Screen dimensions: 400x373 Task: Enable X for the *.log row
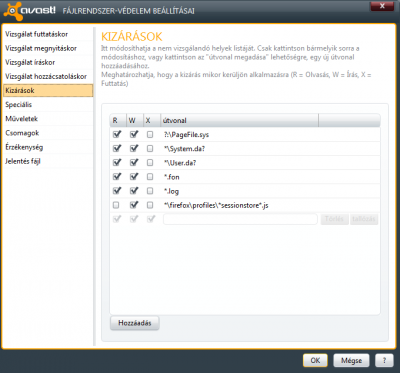click(150, 191)
